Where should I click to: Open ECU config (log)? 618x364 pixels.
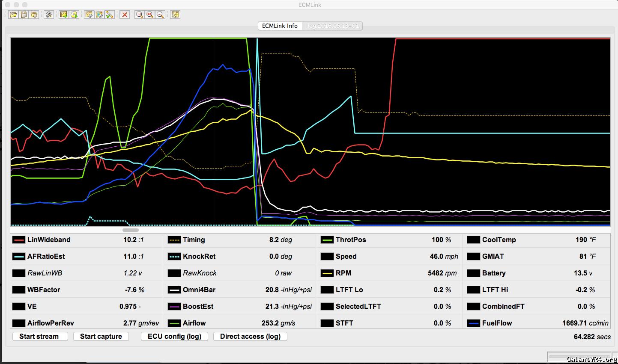[x=174, y=336]
